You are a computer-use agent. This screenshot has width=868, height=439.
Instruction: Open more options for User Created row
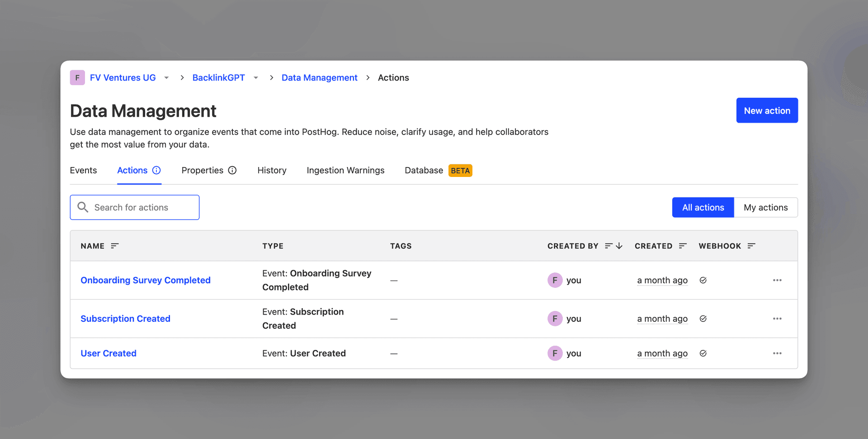click(777, 353)
